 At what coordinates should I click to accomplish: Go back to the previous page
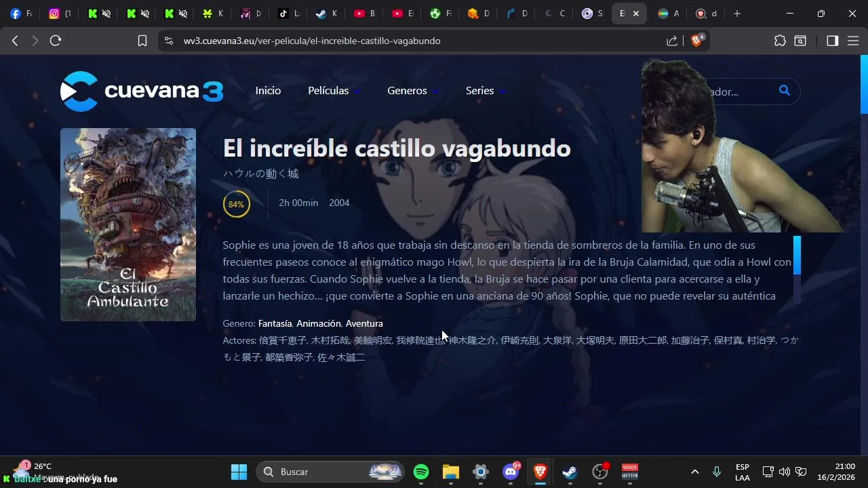coord(15,41)
